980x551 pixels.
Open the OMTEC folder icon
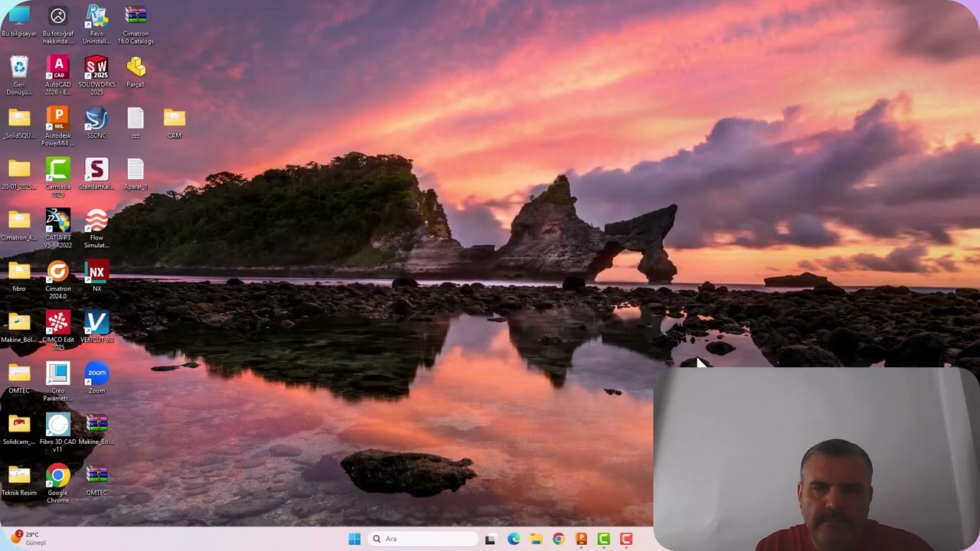tap(19, 378)
